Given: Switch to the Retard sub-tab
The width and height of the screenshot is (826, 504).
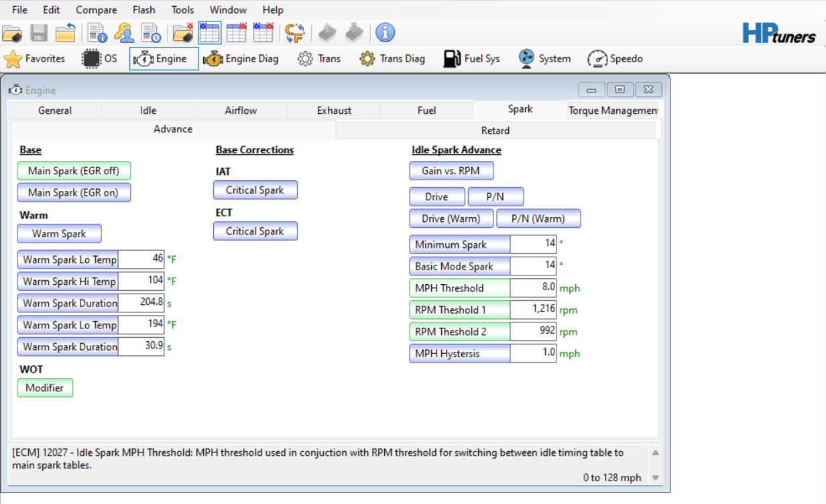Looking at the screenshot, I should [x=495, y=131].
